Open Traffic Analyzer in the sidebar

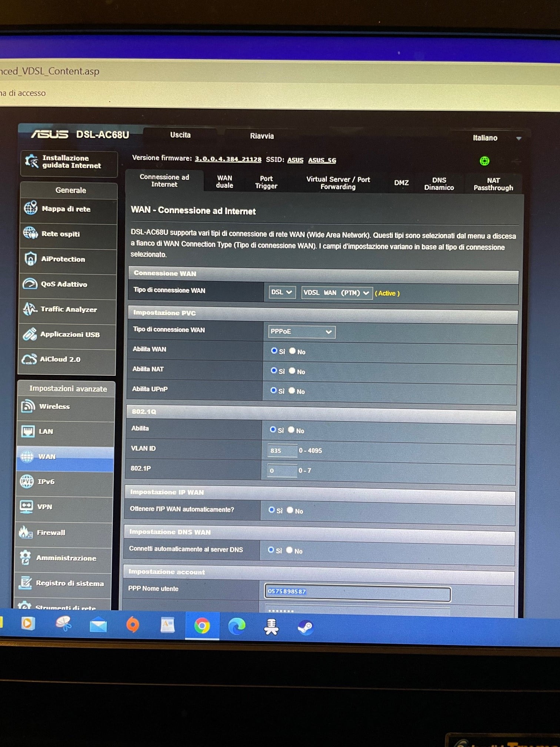[69, 309]
